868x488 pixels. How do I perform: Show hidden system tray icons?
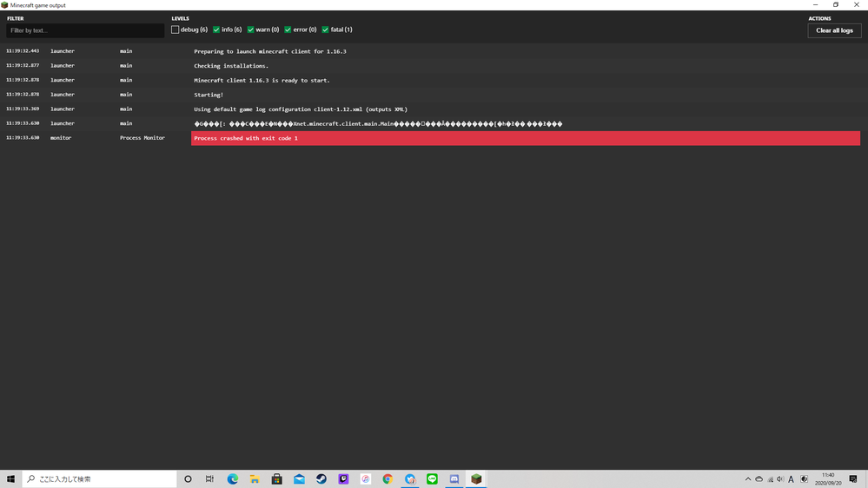coord(748,479)
